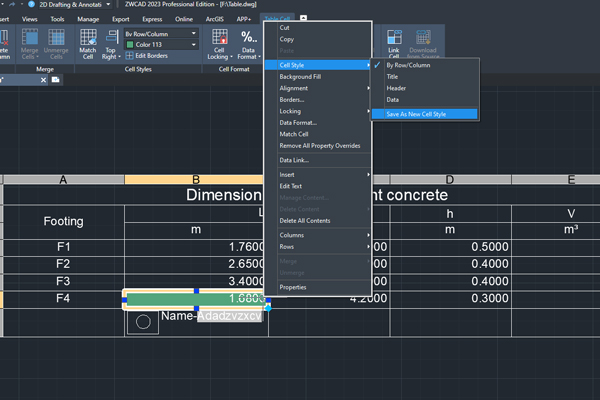Open Borders... from context menu
The width and height of the screenshot is (600, 400).
point(318,100)
